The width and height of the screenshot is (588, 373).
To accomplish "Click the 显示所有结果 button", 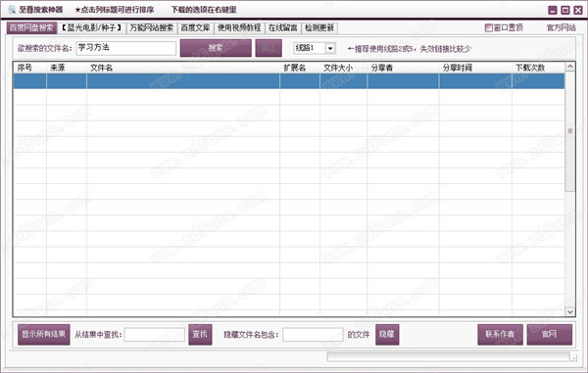I will click(x=43, y=335).
